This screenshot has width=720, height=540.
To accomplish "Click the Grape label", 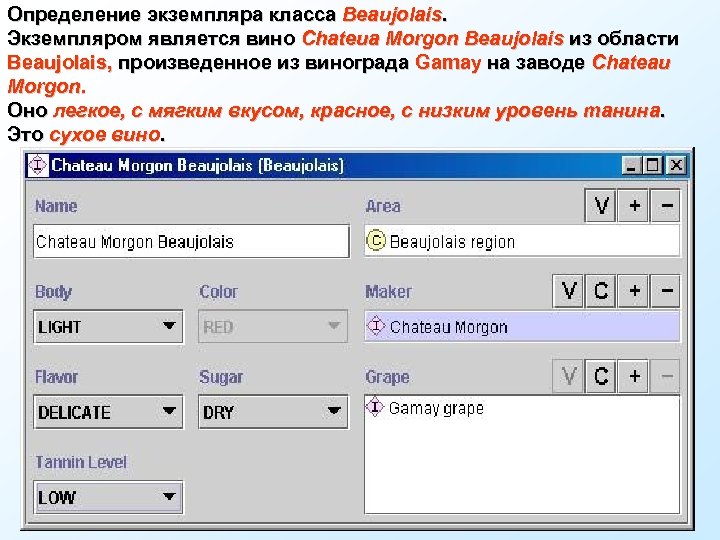I will point(388,377).
